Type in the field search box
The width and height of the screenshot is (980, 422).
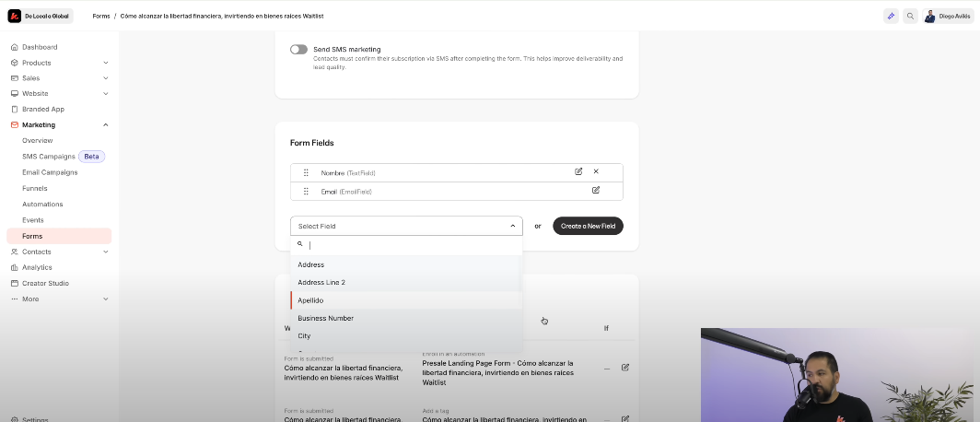tap(410, 245)
